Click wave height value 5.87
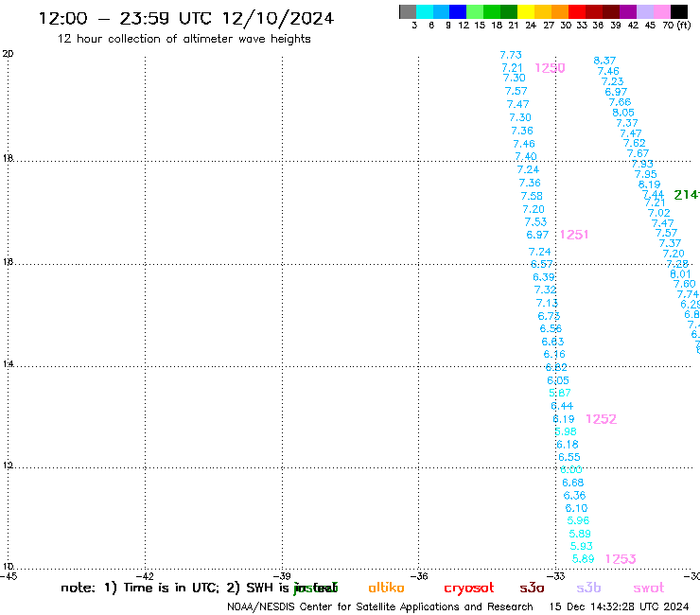 pos(560,393)
